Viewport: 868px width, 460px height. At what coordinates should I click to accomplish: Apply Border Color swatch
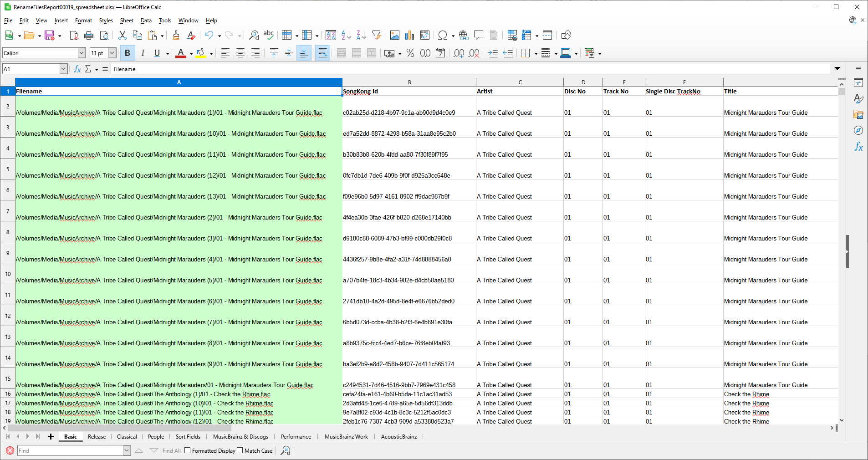[x=566, y=53]
